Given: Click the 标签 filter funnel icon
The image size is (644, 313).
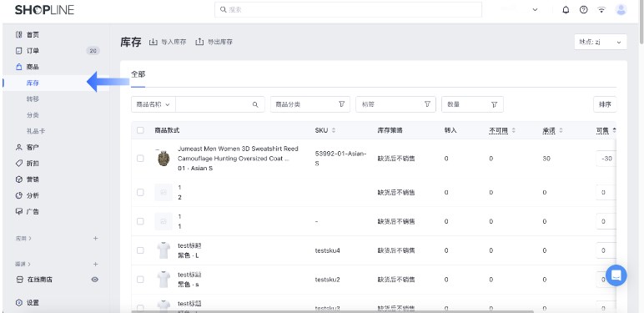Looking at the screenshot, I should [x=427, y=104].
